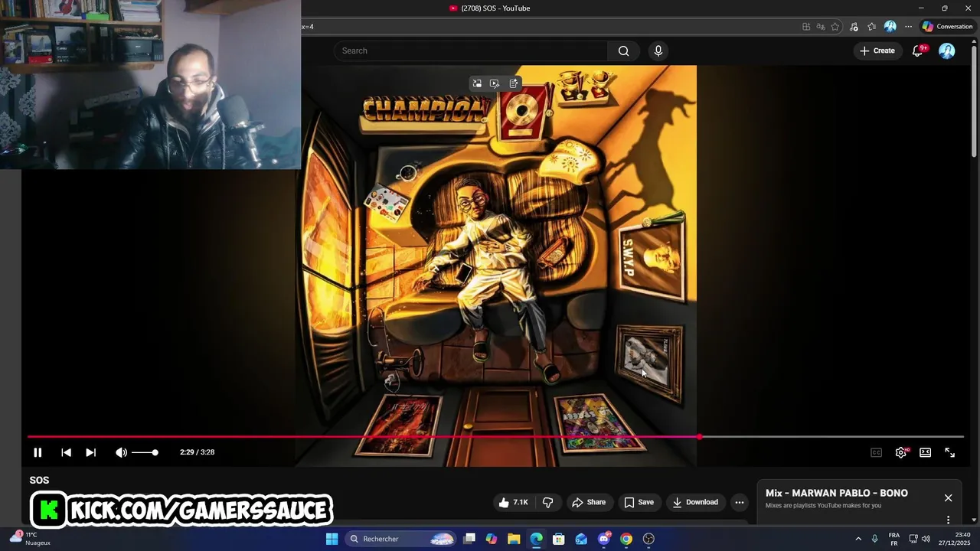Open Google Chrome from the taskbar
Image resolution: width=980 pixels, height=551 pixels.
coord(626,539)
